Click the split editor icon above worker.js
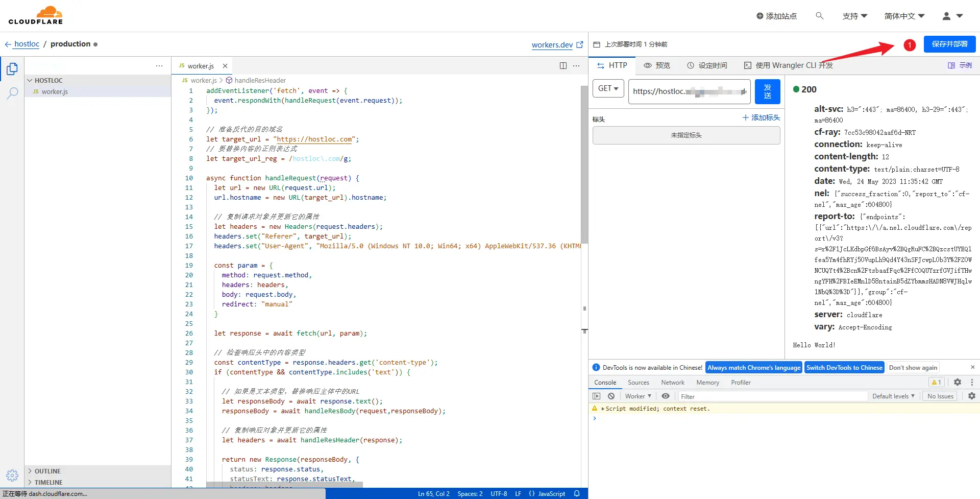 click(x=563, y=65)
